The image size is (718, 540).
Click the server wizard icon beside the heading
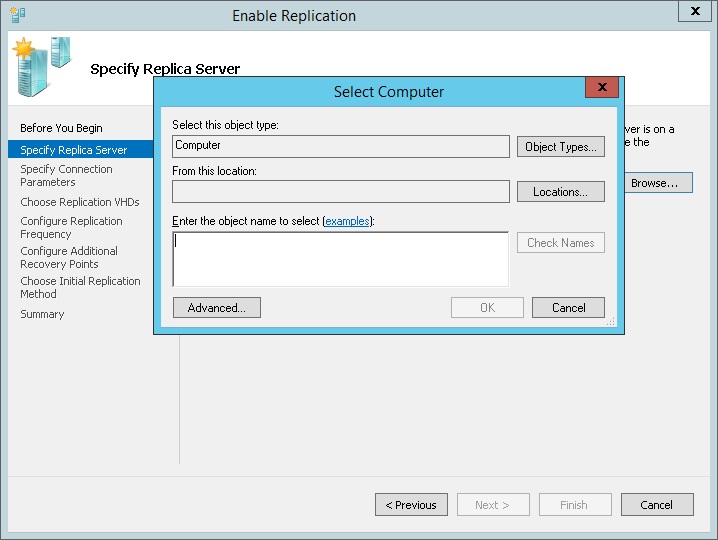pyautogui.click(x=41, y=67)
